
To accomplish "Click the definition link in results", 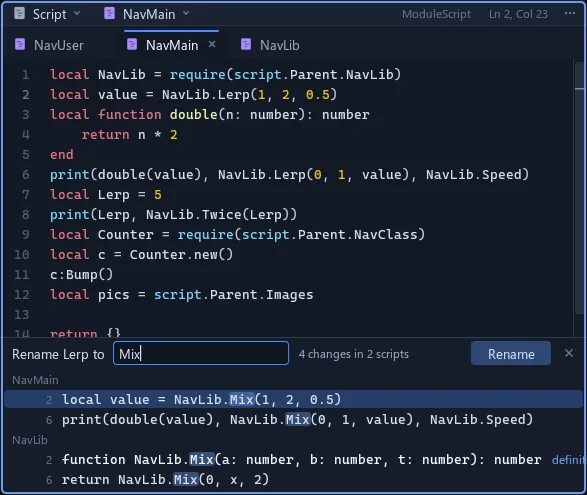I will pyautogui.click(x=568, y=459).
